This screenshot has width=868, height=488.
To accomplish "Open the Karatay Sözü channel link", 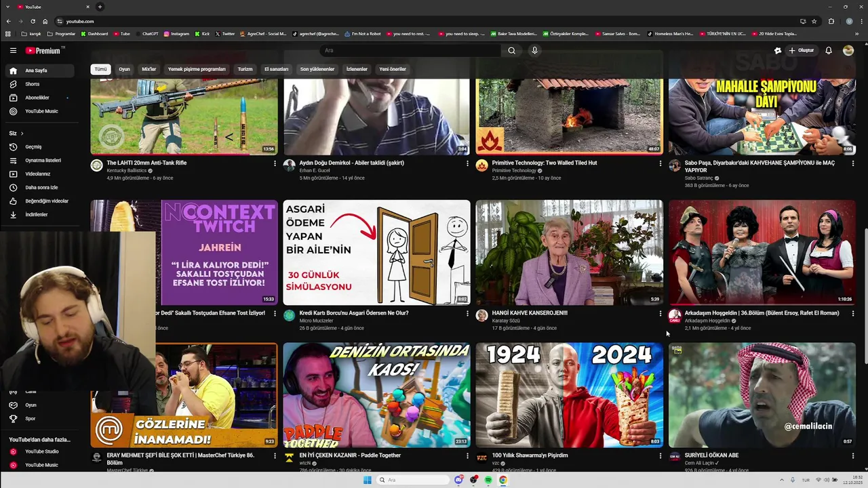I will (x=506, y=321).
